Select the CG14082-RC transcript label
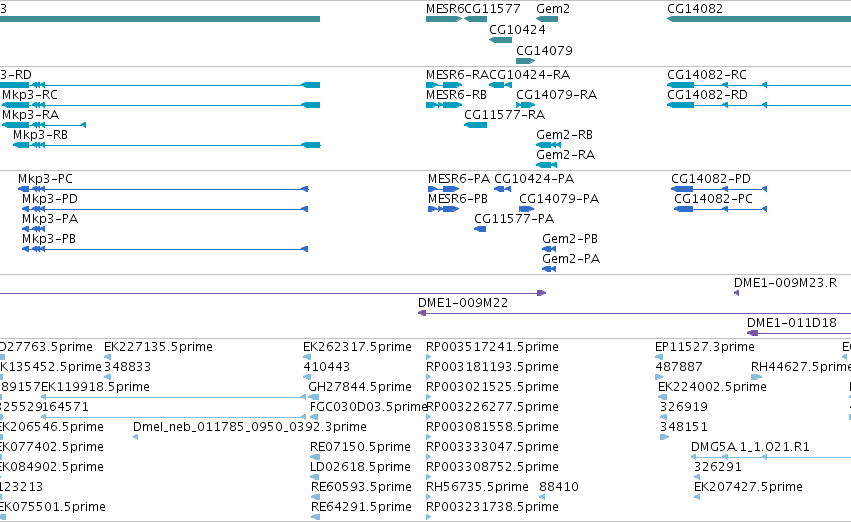This screenshot has height=522, width=851. [707, 74]
